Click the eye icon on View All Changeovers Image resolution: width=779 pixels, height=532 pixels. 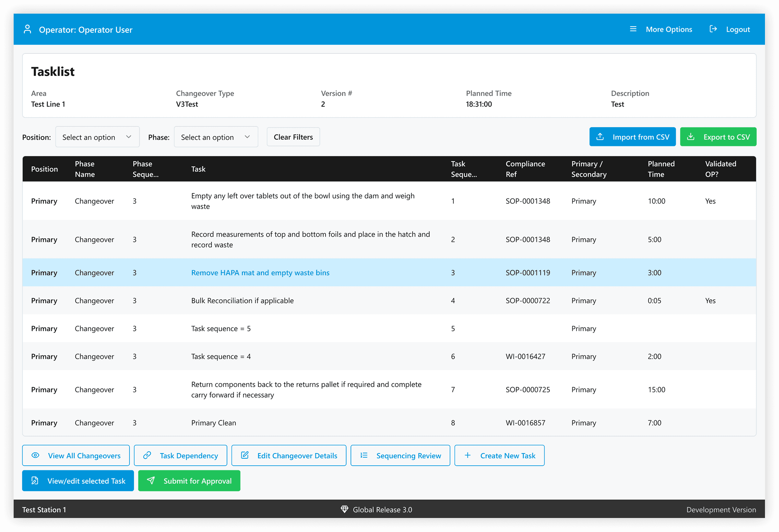35,455
